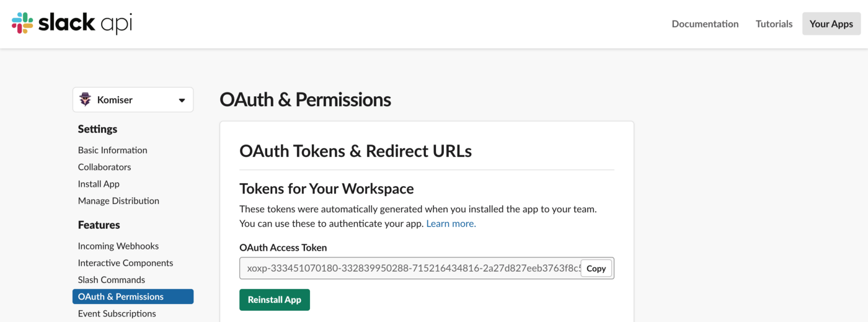Open Interactive Components feature
The height and width of the screenshot is (322, 868).
pyautogui.click(x=125, y=262)
